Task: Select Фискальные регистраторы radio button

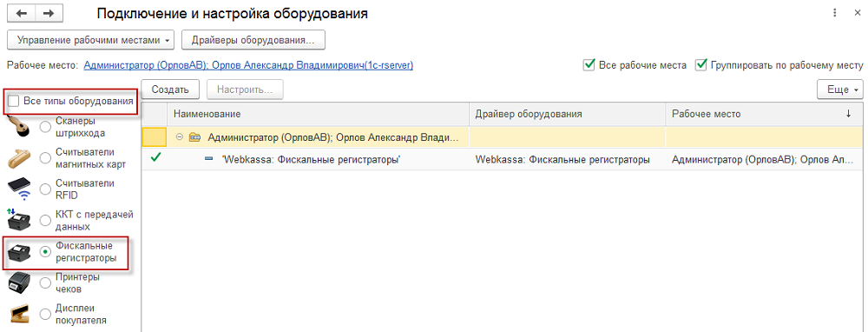Action: (x=45, y=252)
